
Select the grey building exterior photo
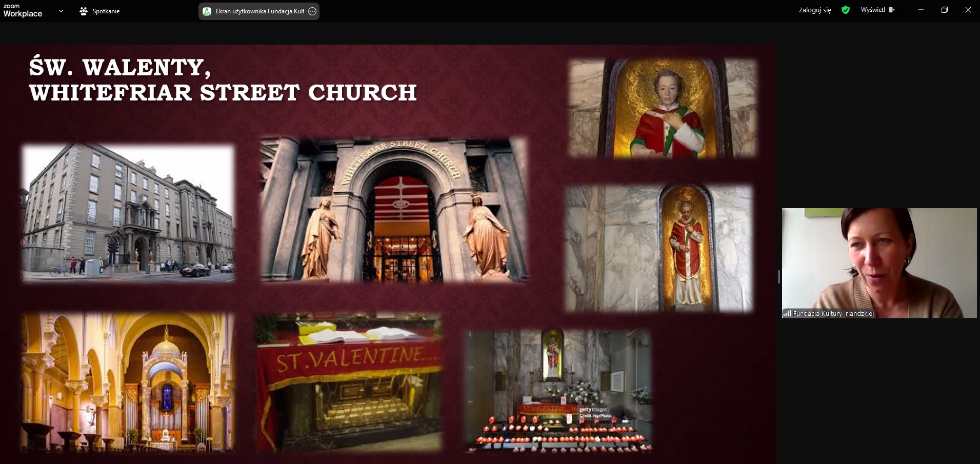(x=128, y=212)
